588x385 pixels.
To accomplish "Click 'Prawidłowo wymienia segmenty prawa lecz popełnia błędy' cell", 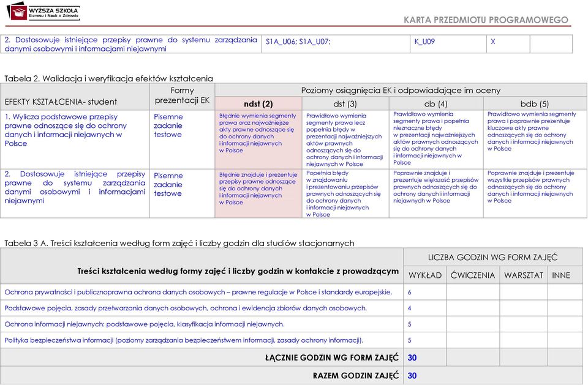I will [344, 140].
